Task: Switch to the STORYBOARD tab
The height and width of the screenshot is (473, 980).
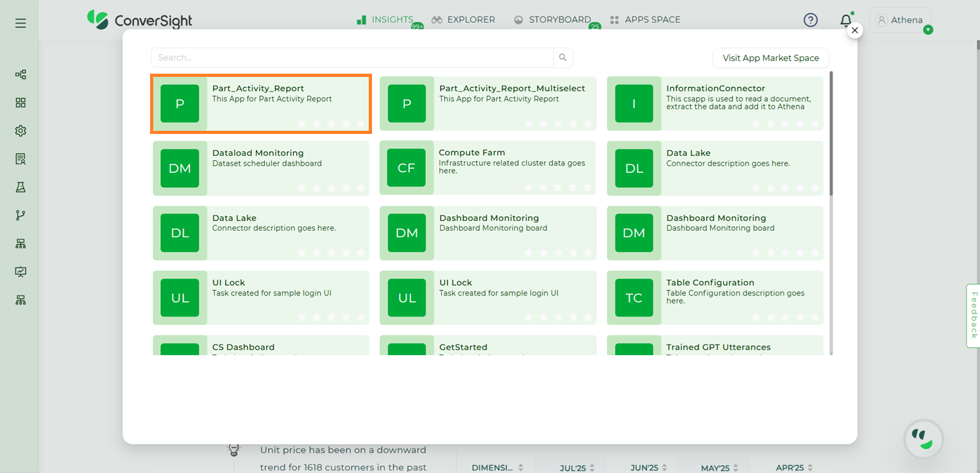Action: click(x=552, y=20)
